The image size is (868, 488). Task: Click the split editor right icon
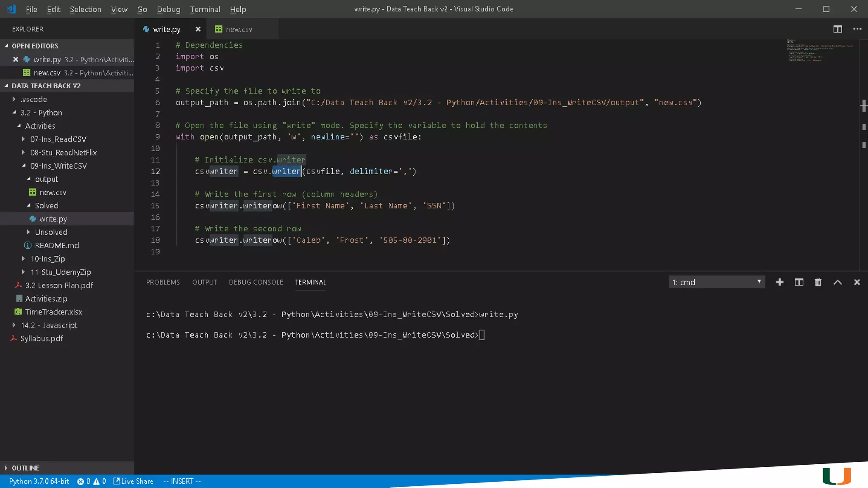pos(837,29)
